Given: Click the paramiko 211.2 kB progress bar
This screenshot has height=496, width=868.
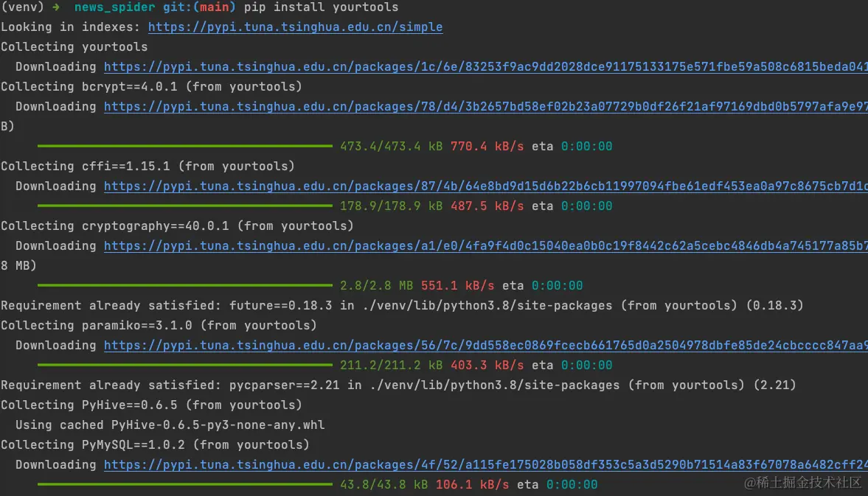Looking at the screenshot, I should point(184,365).
